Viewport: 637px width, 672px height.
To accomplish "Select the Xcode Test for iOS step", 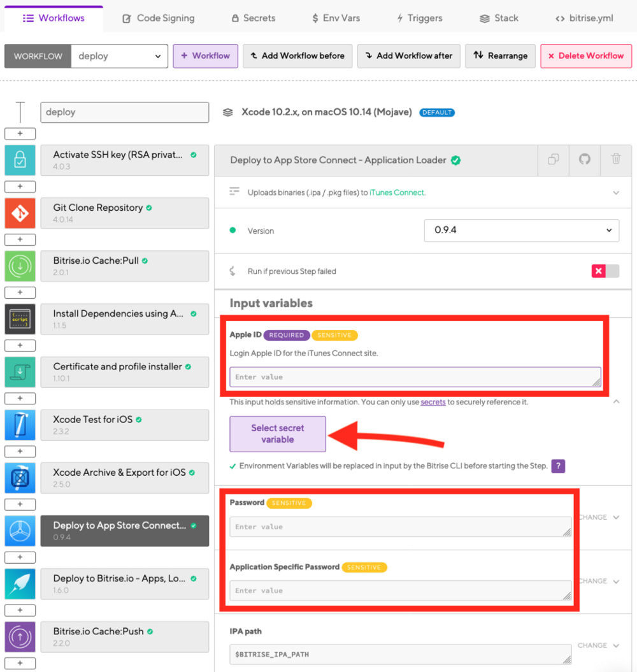I will point(125,425).
